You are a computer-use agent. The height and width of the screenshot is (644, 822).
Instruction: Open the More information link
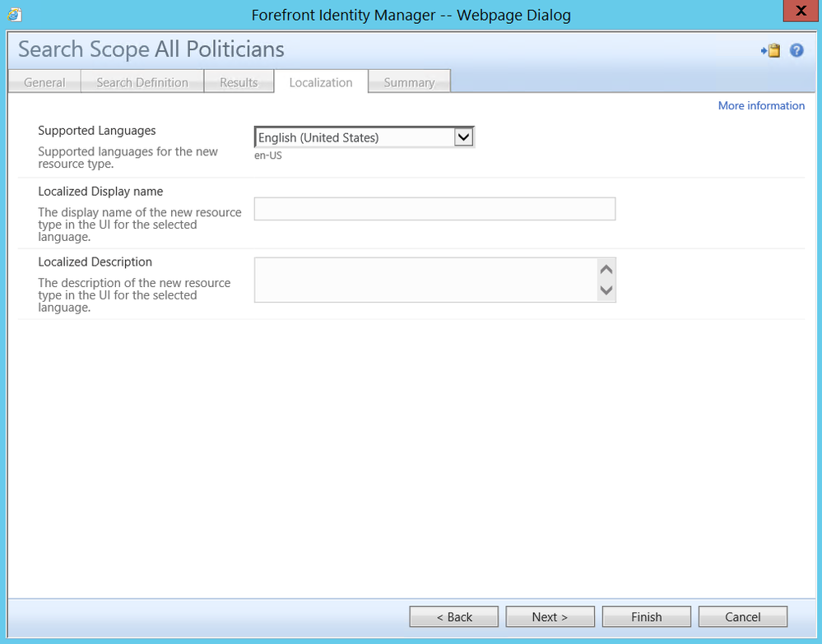(x=761, y=106)
